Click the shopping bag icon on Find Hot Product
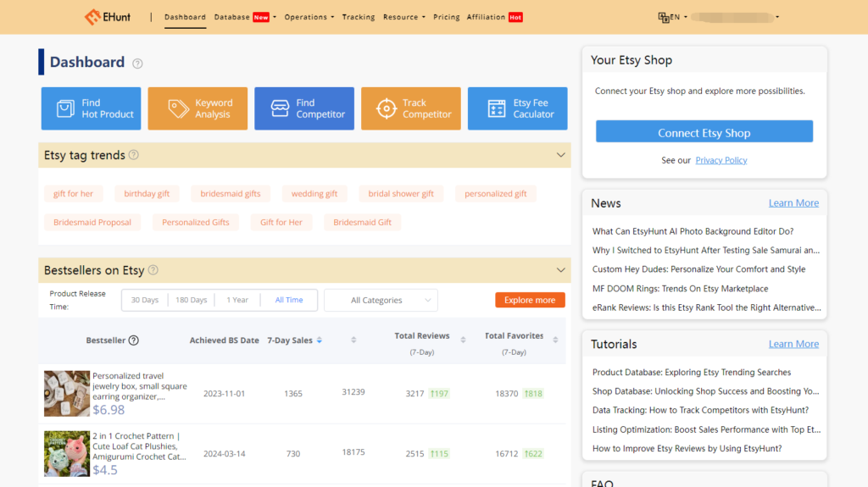The image size is (868, 487). click(x=65, y=108)
